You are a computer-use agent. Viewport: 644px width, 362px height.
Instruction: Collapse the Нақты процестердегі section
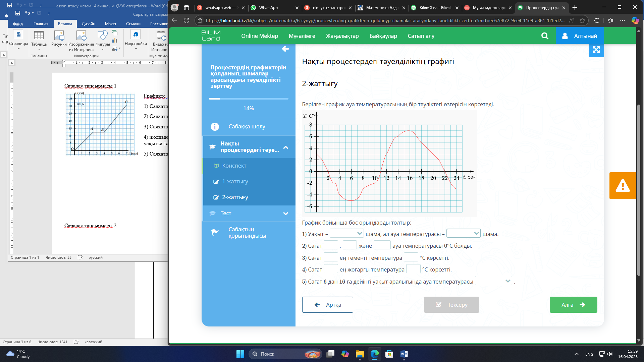[x=285, y=147]
